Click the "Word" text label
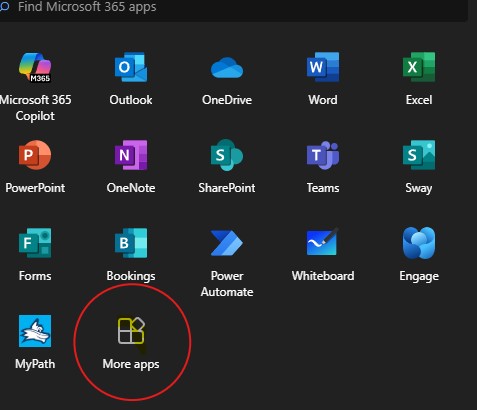The height and width of the screenshot is (410, 477). coord(323,100)
